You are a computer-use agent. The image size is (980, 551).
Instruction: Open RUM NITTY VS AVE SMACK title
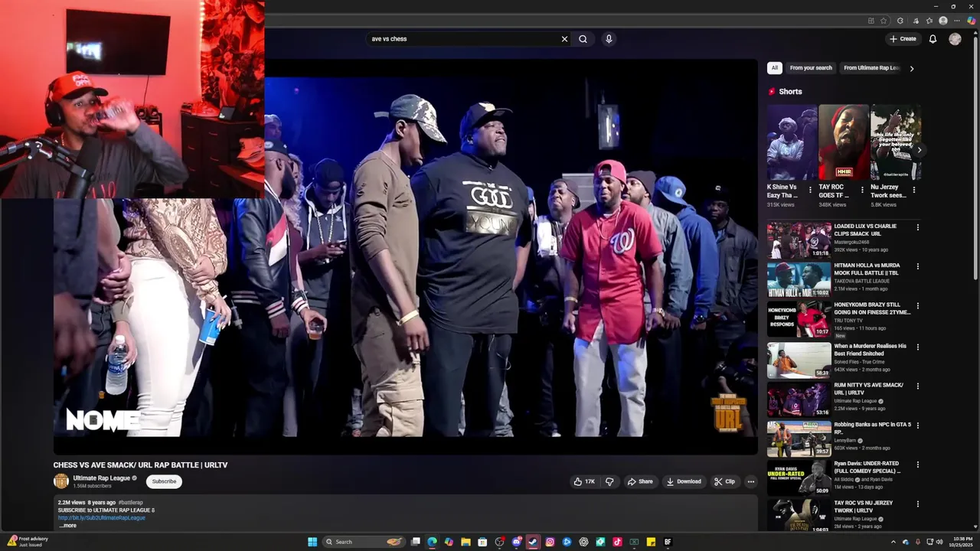click(869, 389)
